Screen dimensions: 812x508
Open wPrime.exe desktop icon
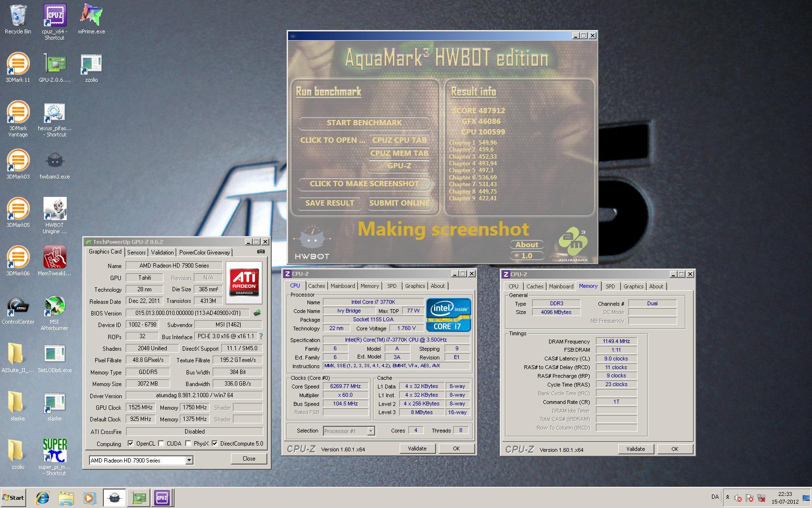tap(91, 19)
